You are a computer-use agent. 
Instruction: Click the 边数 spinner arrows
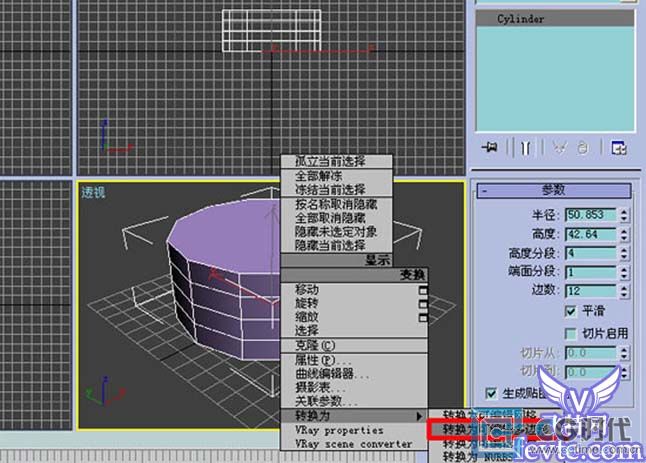pos(624,291)
